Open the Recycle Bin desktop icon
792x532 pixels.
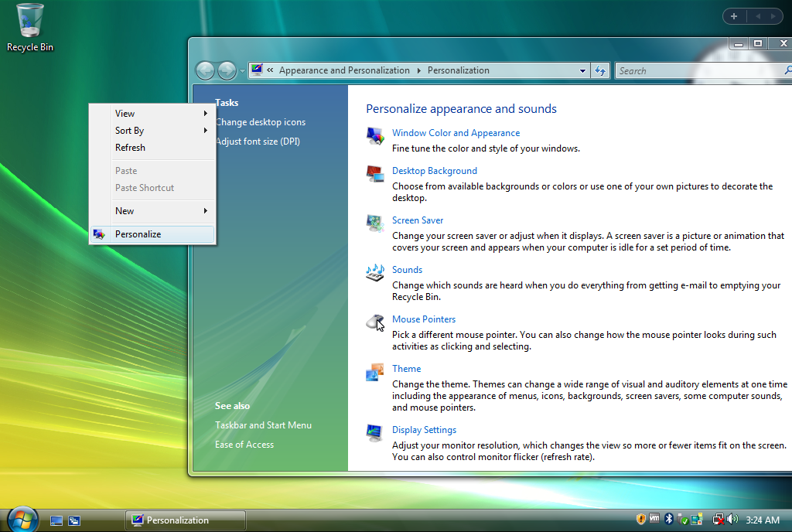coord(30,28)
